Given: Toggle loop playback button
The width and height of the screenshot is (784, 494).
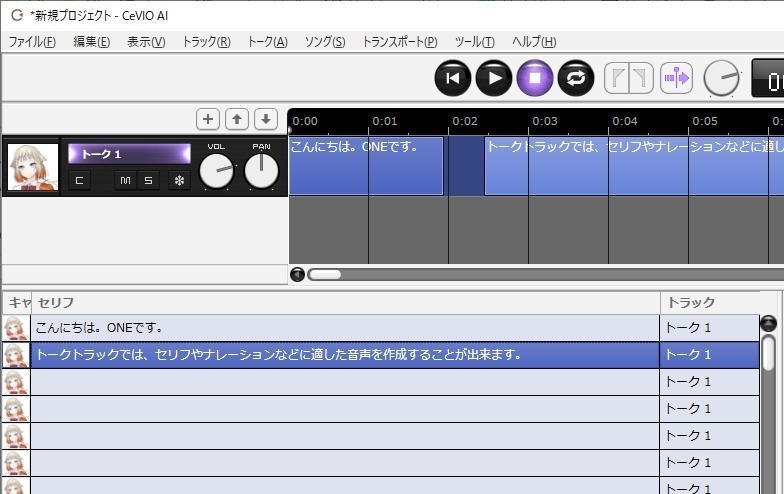Looking at the screenshot, I should [576, 78].
